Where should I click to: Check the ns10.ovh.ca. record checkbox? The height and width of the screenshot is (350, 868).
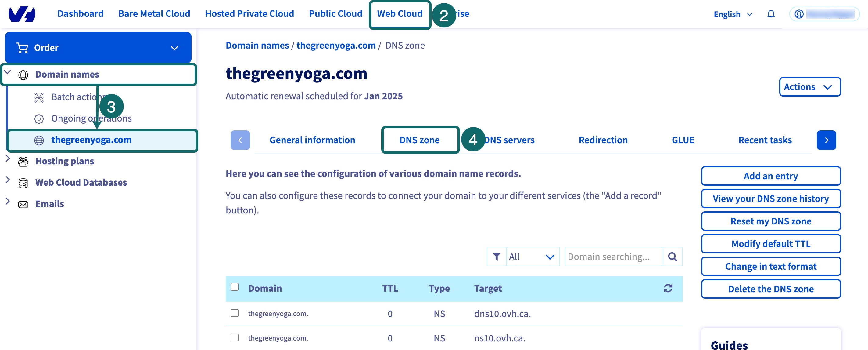[235, 337]
